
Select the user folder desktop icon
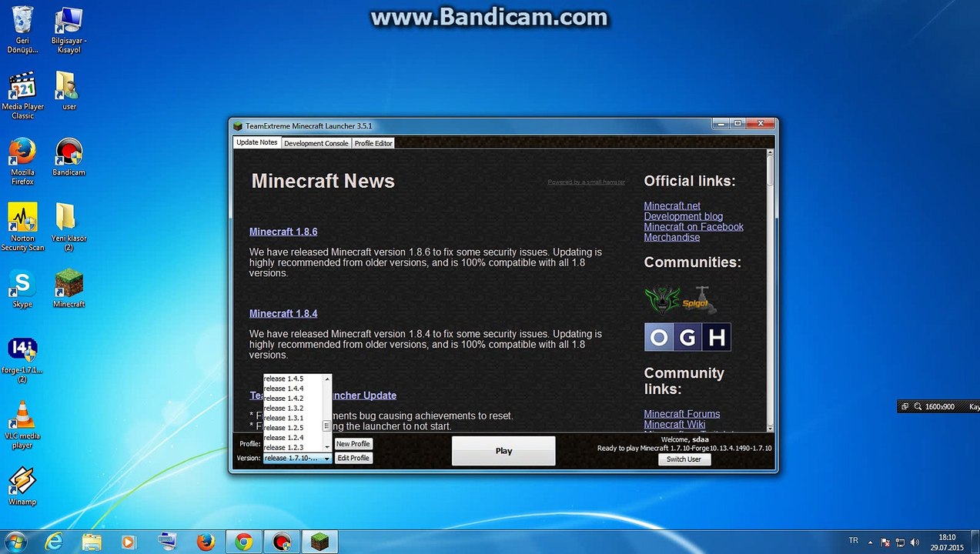click(69, 90)
